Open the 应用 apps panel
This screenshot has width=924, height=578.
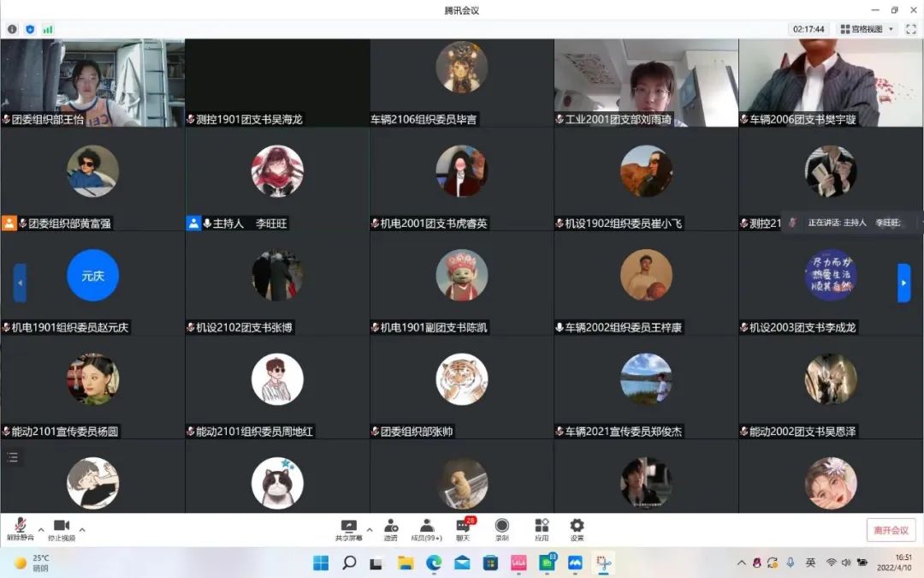pyautogui.click(x=542, y=527)
